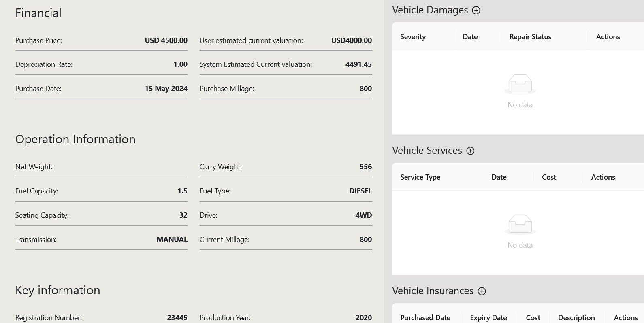Click the Actions header in Vehicle Damages table
Viewport: 644px width, 323px height.
(608, 37)
